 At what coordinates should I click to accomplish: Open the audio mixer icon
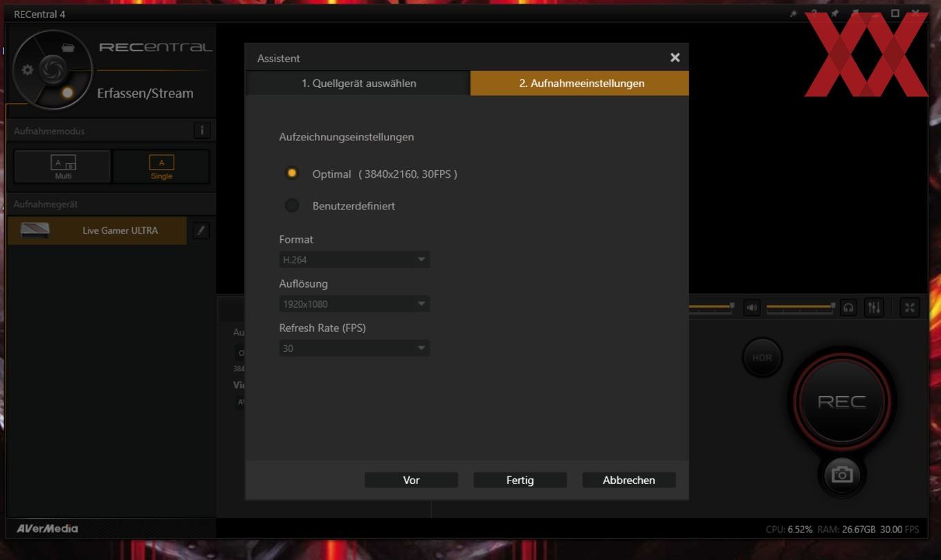click(875, 308)
